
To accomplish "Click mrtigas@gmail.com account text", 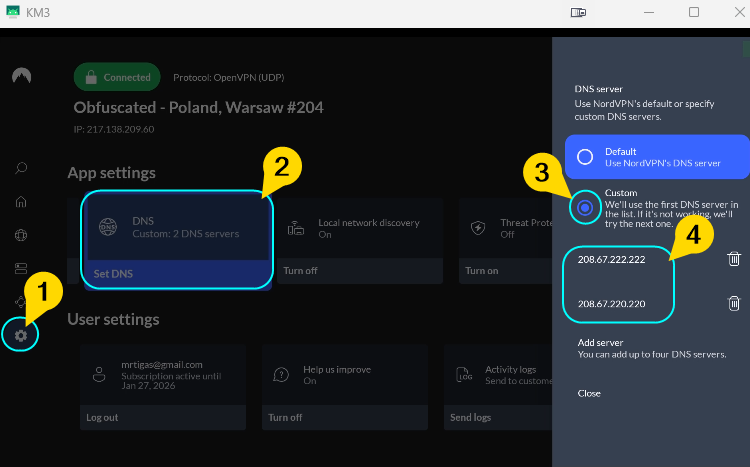I will pos(162,365).
